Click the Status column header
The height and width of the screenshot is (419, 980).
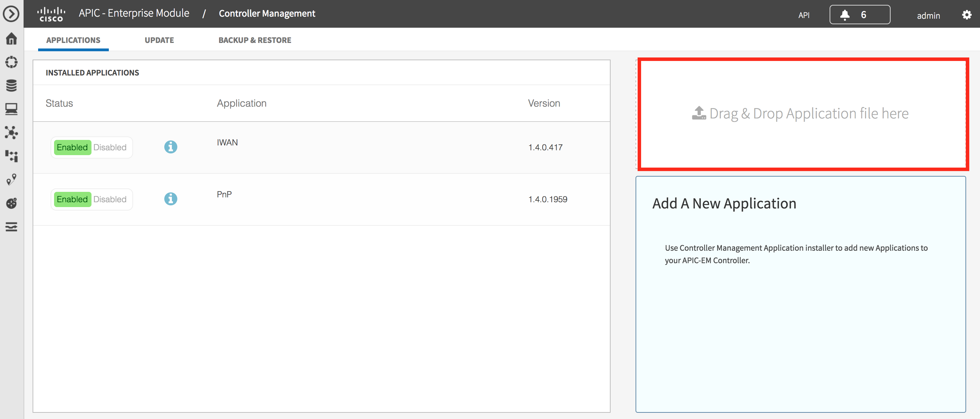point(59,103)
